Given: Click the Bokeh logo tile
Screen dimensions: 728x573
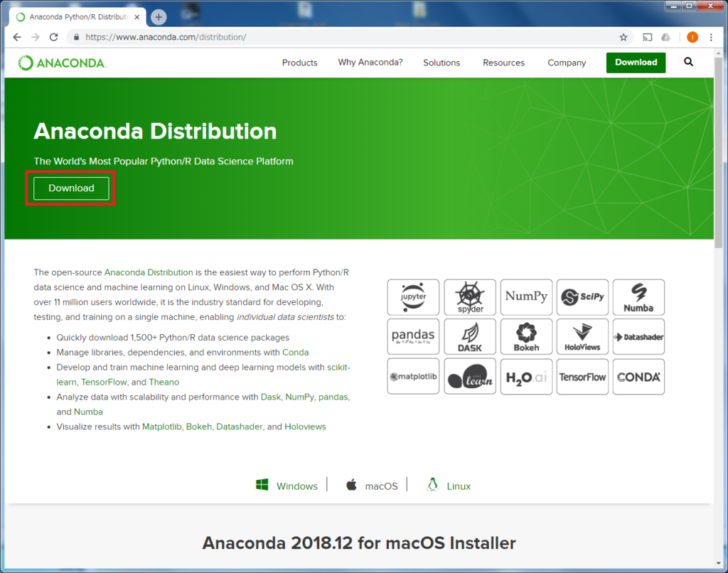Looking at the screenshot, I should (x=526, y=337).
